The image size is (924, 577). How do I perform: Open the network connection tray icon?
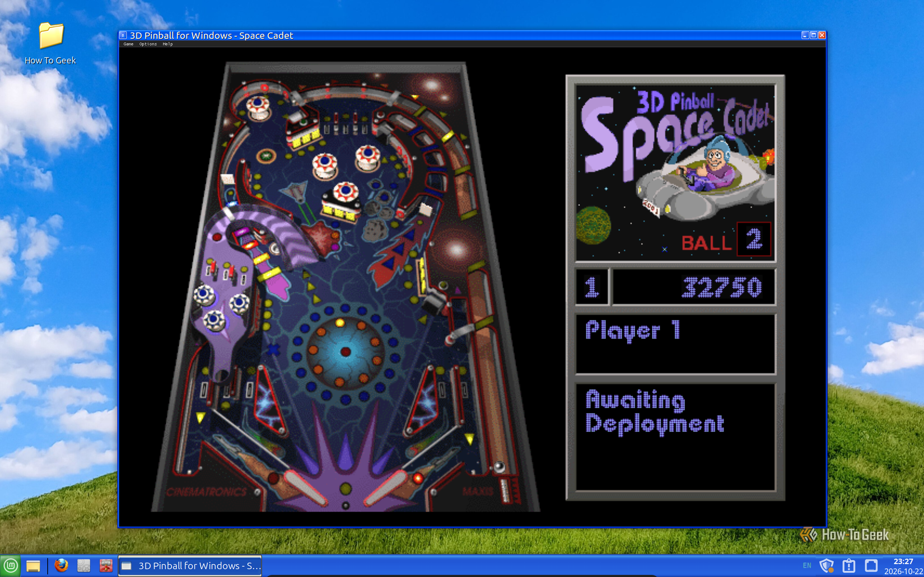pyautogui.click(x=871, y=566)
